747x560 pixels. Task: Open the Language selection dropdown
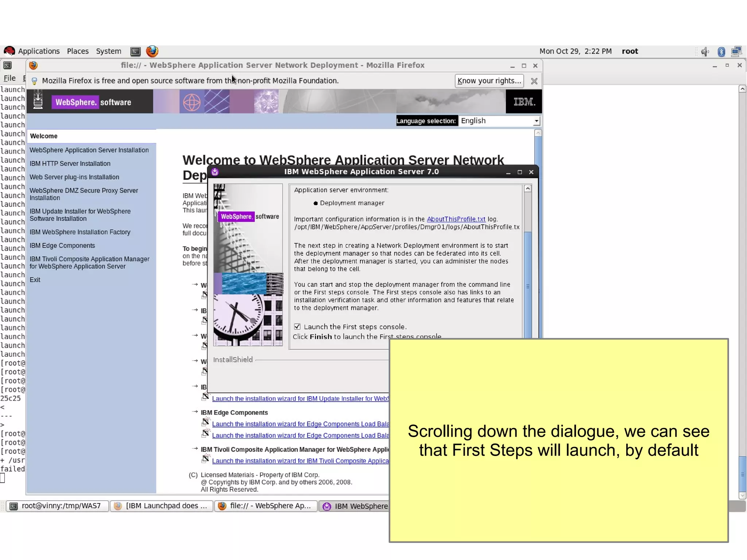click(499, 121)
